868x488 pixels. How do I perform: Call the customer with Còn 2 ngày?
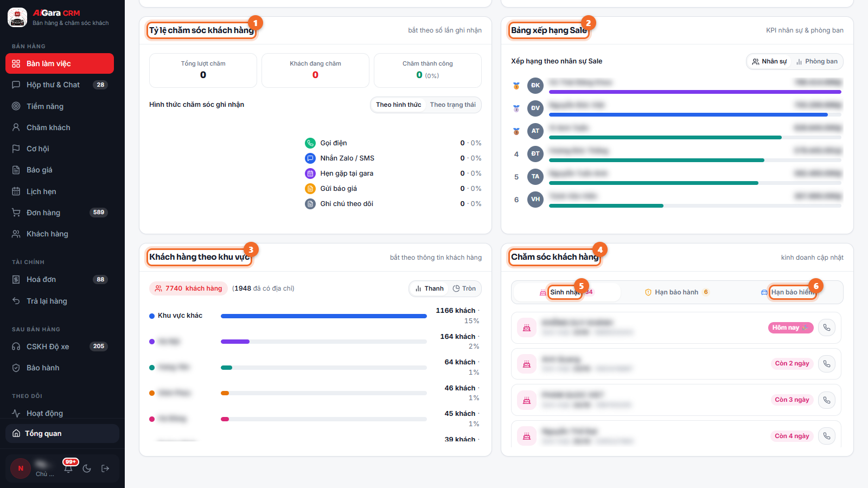click(827, 364)
